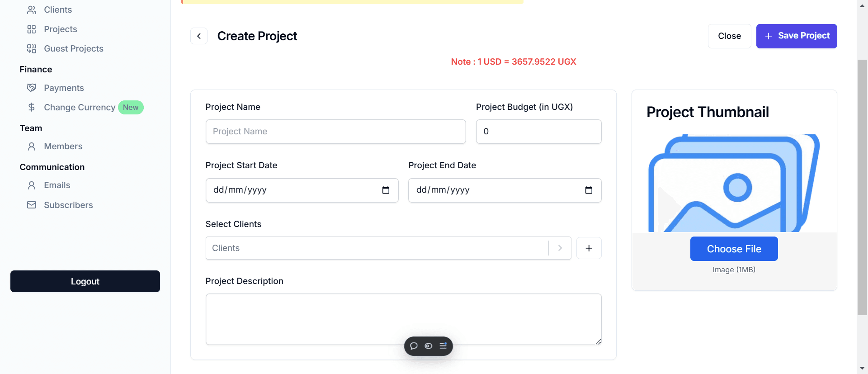Open Change Currency menu item
Image resolution: width=868 pixels, height=374 pixels.
79,108
